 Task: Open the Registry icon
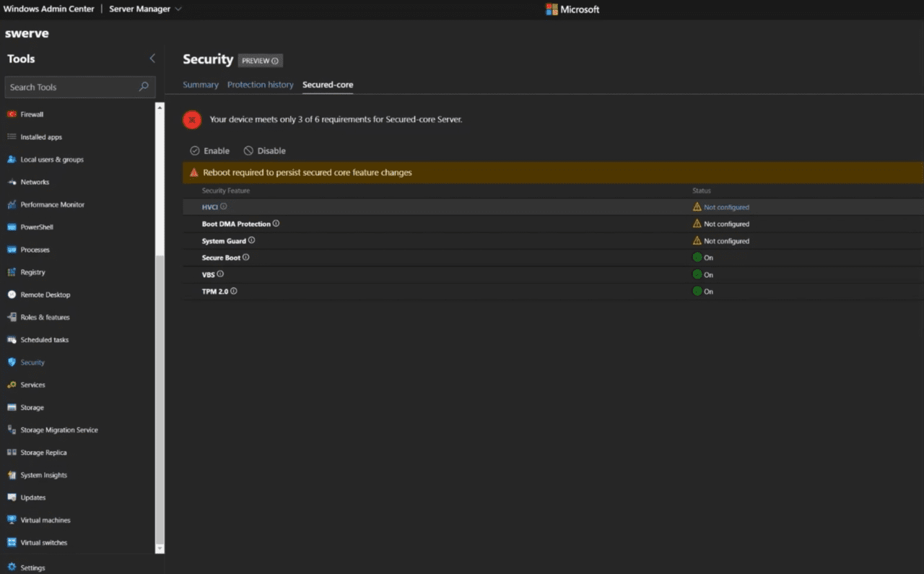(12, 272)
